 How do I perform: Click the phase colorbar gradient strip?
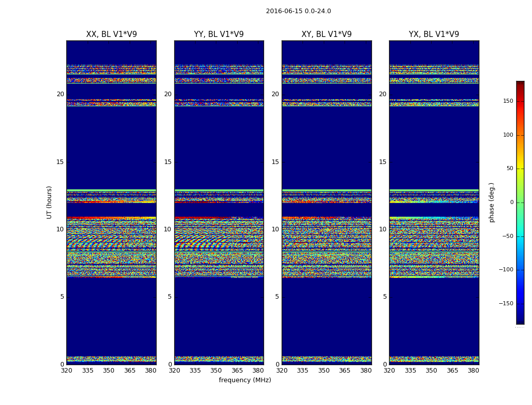[x=520, y=202]
